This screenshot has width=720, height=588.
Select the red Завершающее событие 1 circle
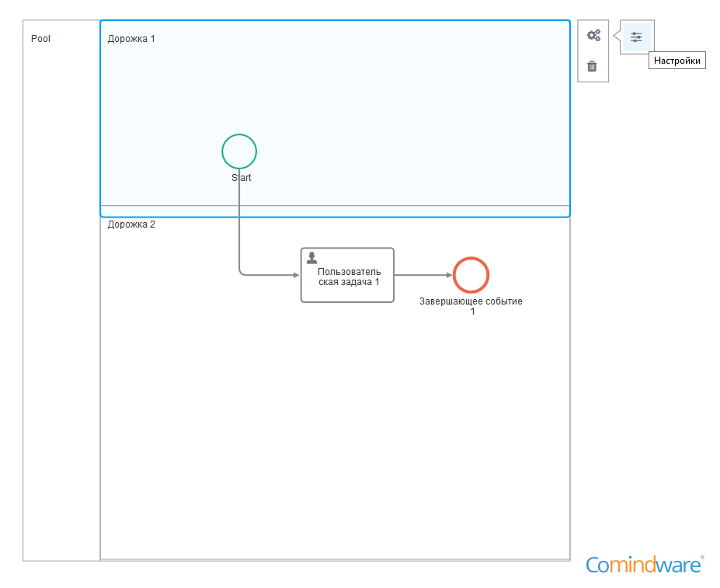click(x=471, y=274)
